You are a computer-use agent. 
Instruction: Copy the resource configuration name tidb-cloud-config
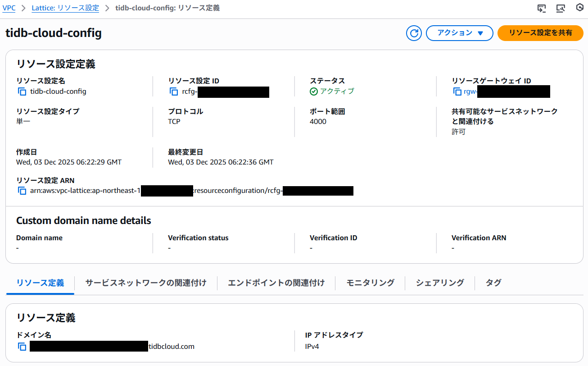(21, 91)
